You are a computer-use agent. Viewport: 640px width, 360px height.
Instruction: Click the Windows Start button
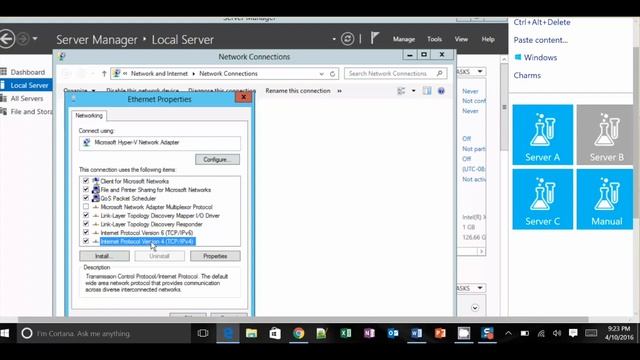point(5,333)
